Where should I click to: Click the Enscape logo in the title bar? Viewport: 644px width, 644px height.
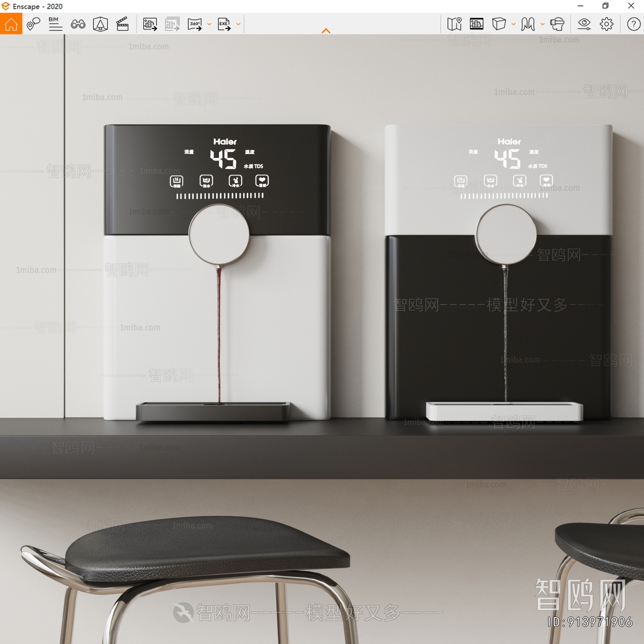click(x=6, y=6)
